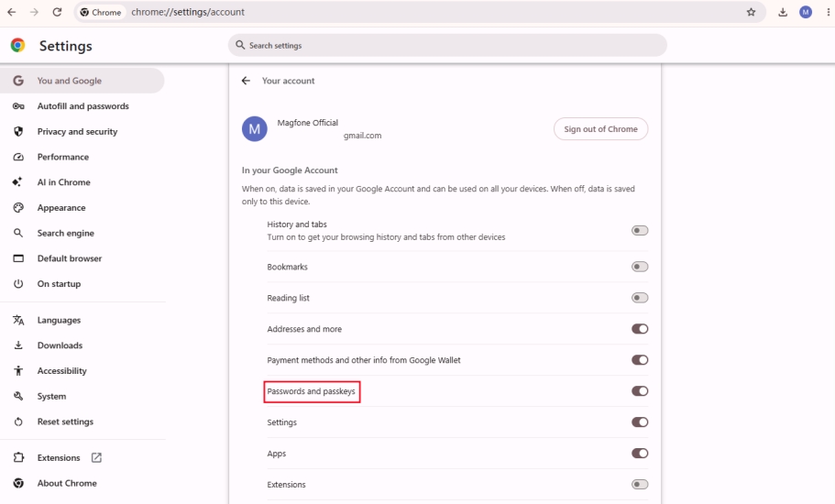The image size is (835, 504).
Task: Click the Reset settings icon
Action: coord(18,422)
